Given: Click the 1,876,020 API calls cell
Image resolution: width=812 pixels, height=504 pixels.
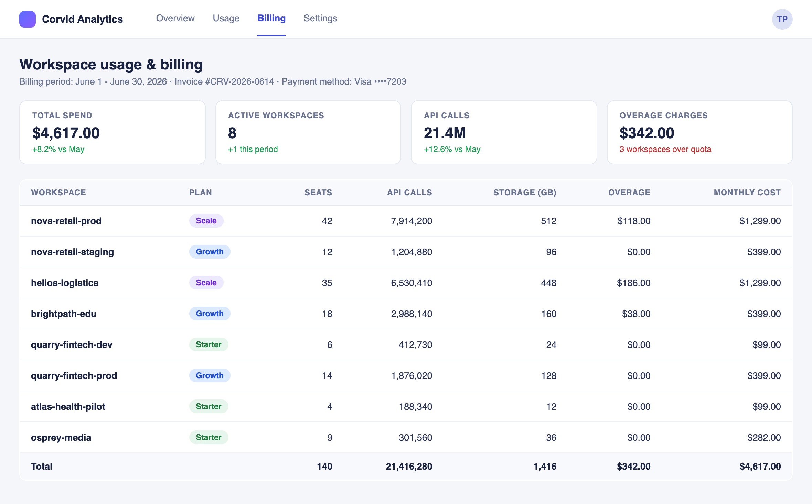Looking at the screenshot, I should point(412,375).
